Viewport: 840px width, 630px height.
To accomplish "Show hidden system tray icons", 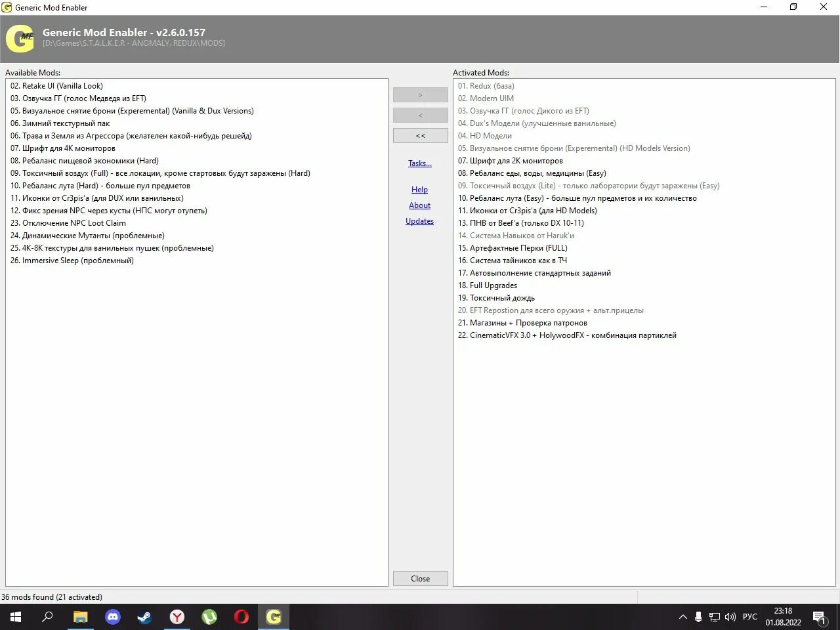I will coord(683,617).
